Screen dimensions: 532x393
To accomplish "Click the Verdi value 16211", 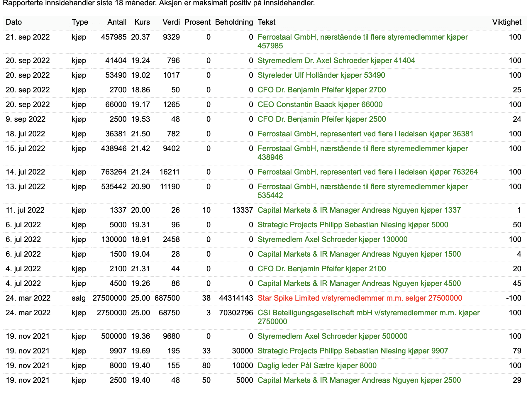I will 170,172.
